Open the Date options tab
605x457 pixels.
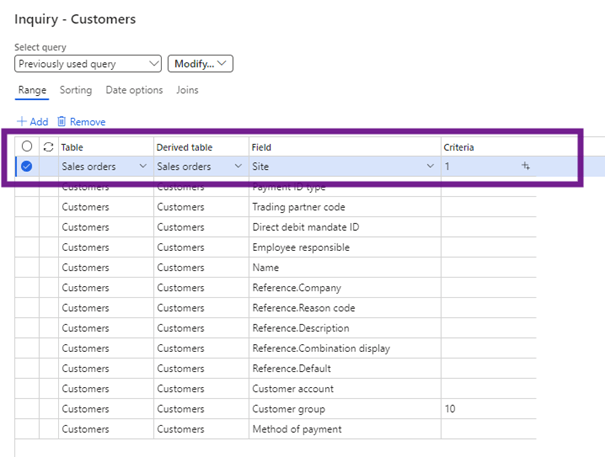click(x=134, y=90)
